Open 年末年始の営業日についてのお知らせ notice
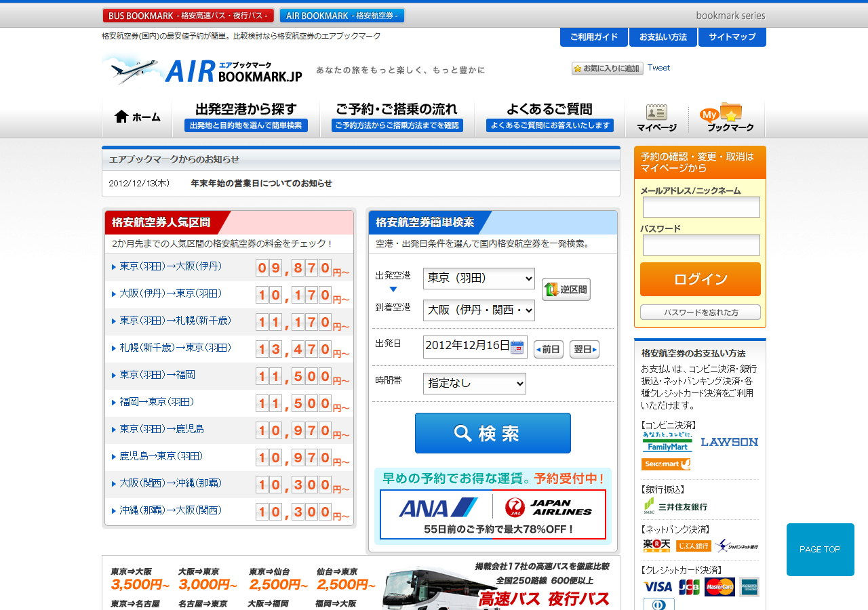This screenshot has height=610, width=868. coord(262,184)
